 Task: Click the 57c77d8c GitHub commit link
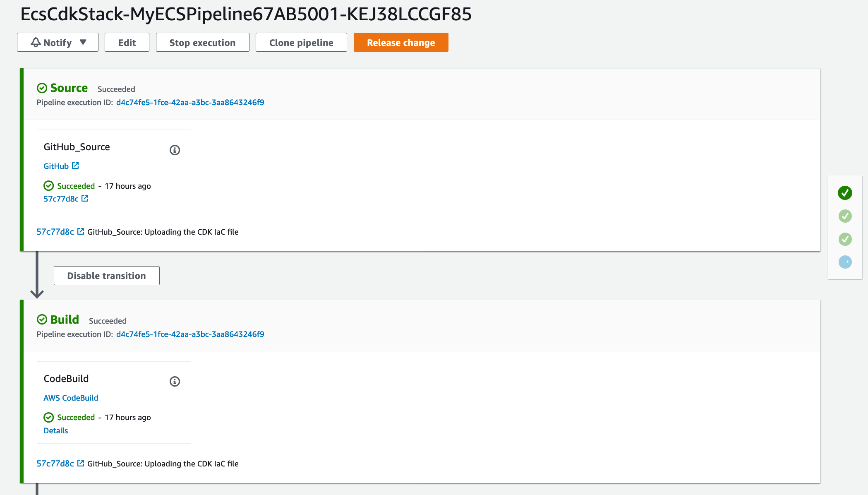(x=60, y=198)
